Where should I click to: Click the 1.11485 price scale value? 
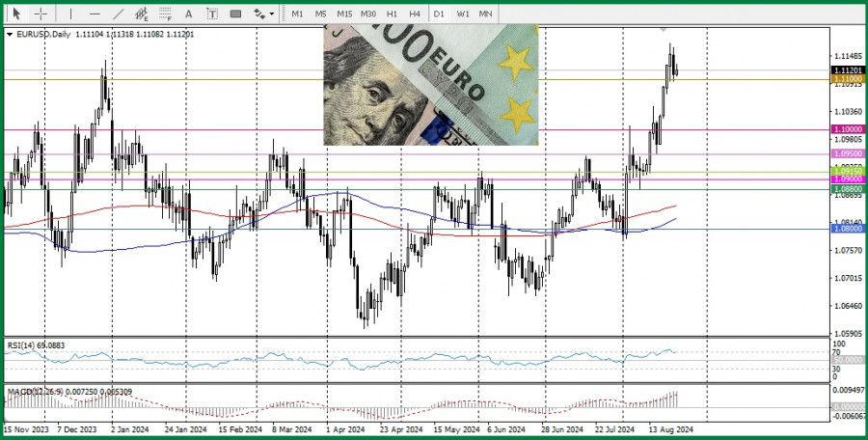(x=848, y=56)
